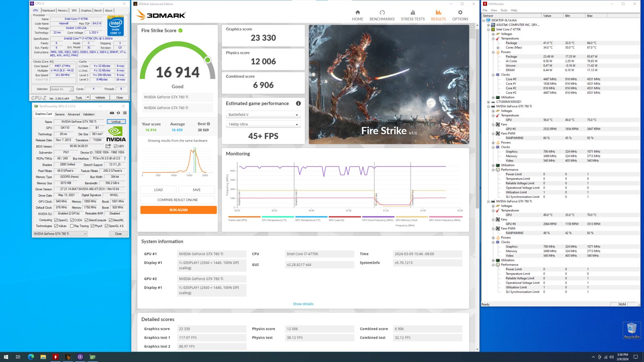The image size is (644, 362).
Task: Toggle the OpenGL 4.6 checkbox in GPU-Z
Action: [106, 226]
